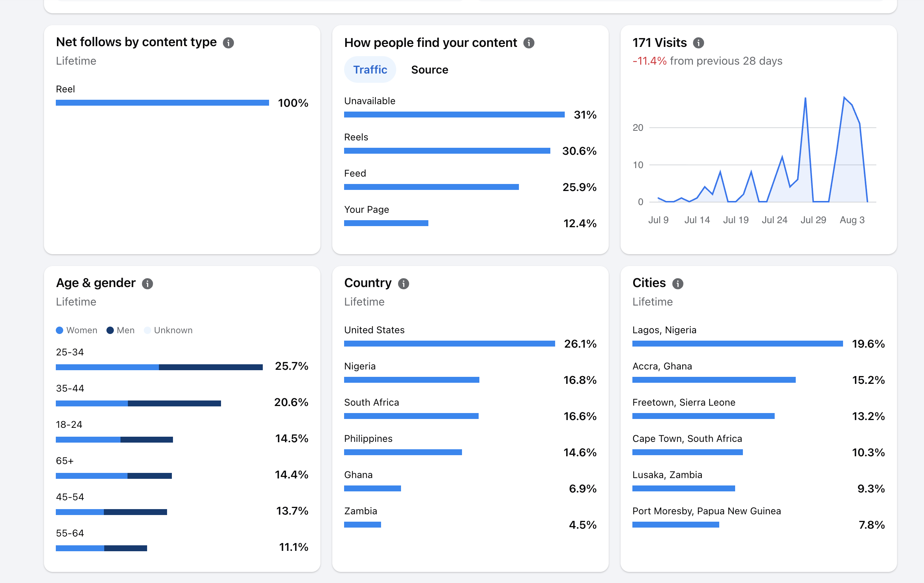The height and width of the screenshot is (583, 924).
Task: Show info tooltip for Age & gender
Action: (x=147, y=283)
